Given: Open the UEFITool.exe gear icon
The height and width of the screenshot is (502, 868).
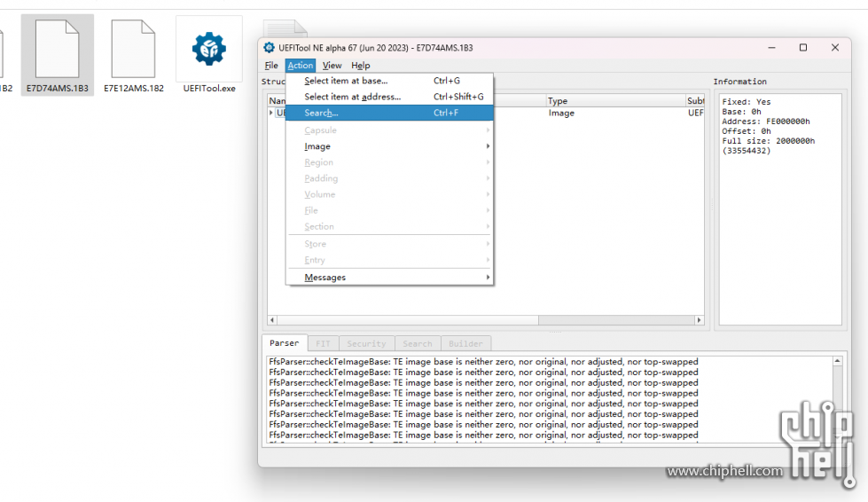Looking at the screenshot, I should (x=209, y=49).
